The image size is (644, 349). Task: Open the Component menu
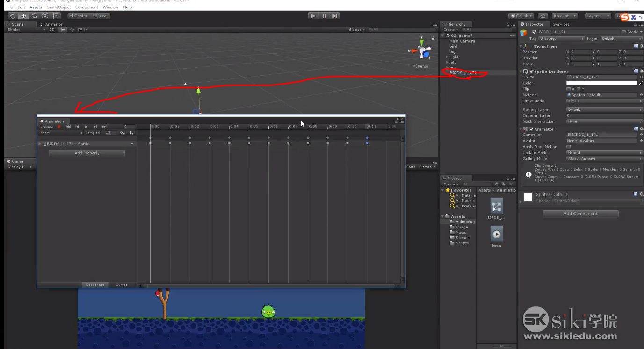[x=87, y=7]
